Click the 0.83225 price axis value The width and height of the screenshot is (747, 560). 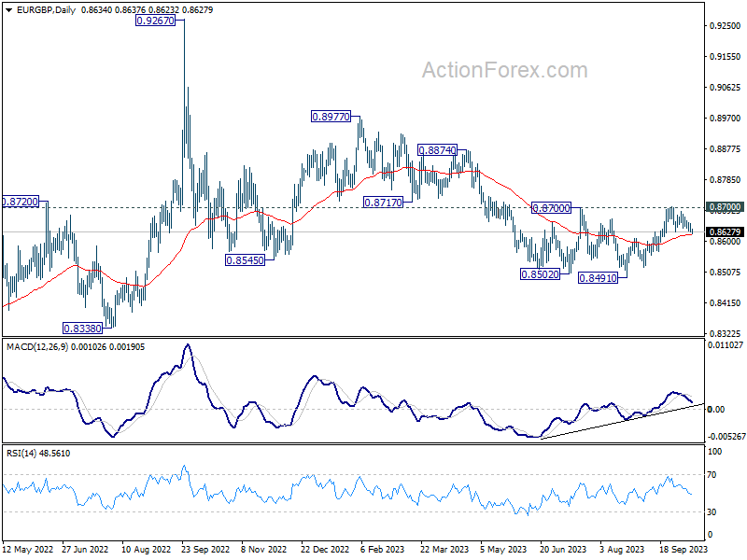point(726,333)
